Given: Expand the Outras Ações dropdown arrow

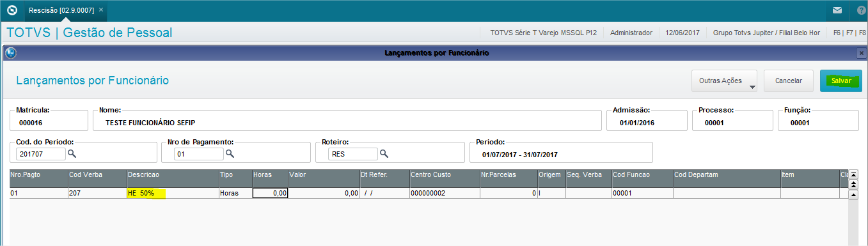Looking at the screenshot, I should [752, 87].
